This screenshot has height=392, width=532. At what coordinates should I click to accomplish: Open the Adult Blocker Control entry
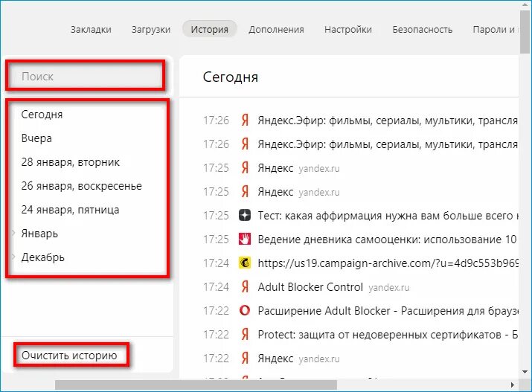(x=310, y=287)
